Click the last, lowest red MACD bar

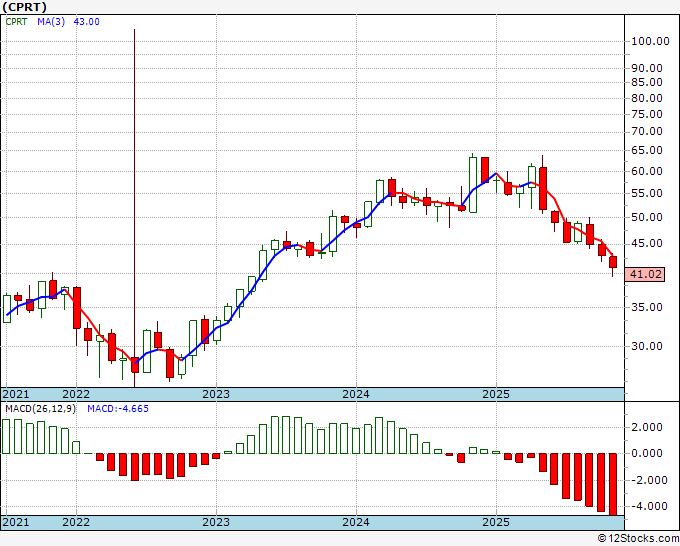point(613,484)
